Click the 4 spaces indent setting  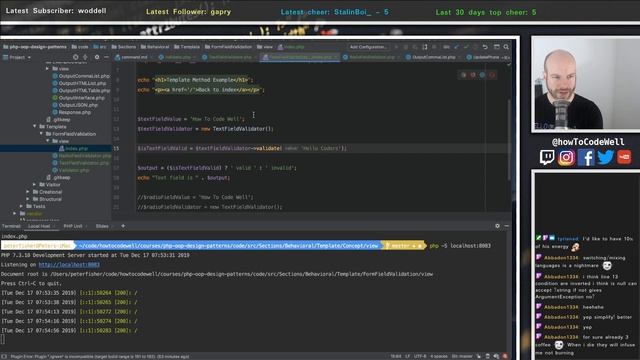point(439,356)
